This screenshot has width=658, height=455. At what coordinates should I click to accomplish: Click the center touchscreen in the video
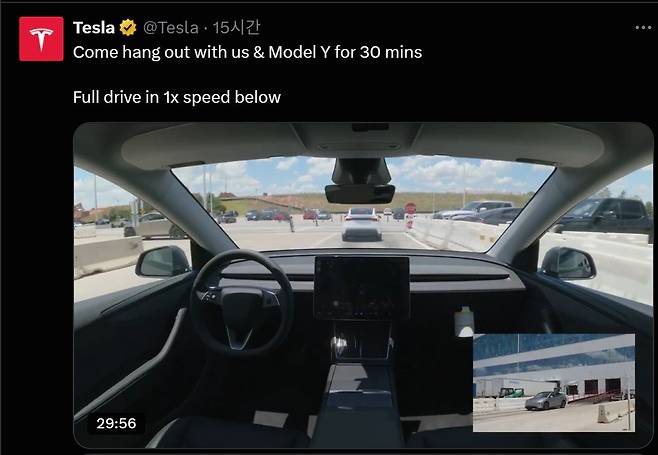(362, 288)
